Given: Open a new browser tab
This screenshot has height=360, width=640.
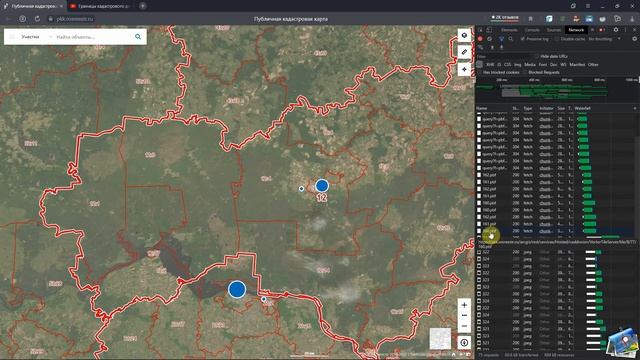Looking at the screenshot, I should (x=143, y=6).
